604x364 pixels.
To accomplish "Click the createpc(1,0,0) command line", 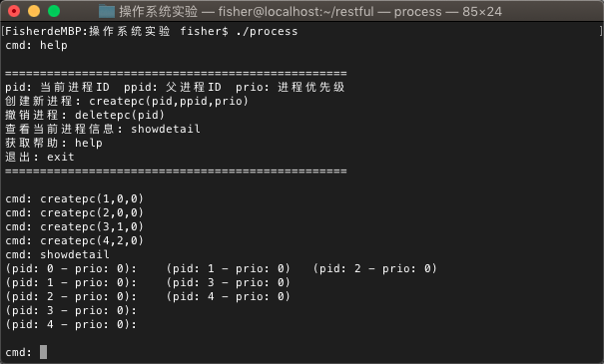I will (74, 198).
